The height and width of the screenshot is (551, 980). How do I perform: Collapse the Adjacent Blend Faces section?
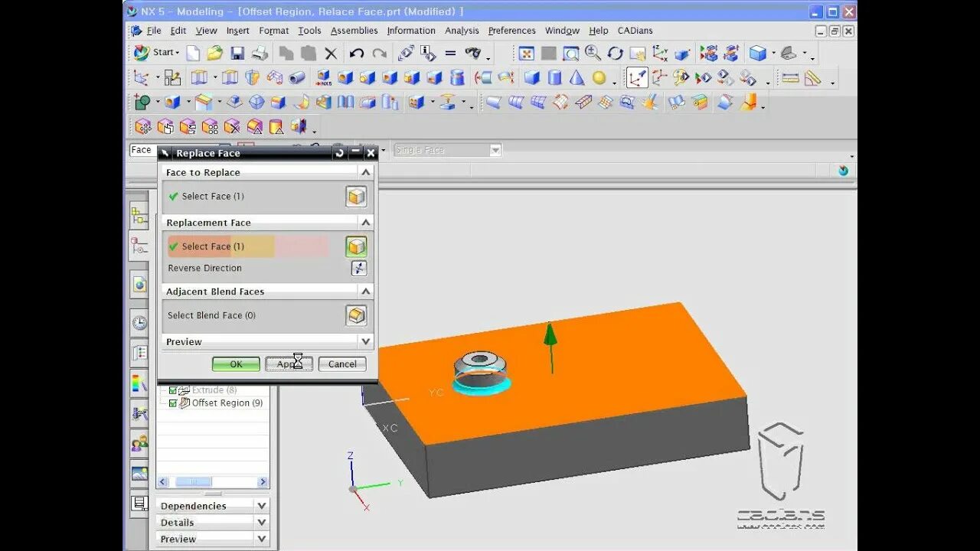pos(365,292)
